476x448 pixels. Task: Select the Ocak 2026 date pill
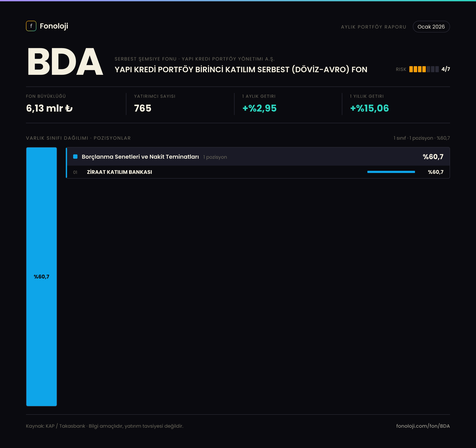(x=431, y=27)
